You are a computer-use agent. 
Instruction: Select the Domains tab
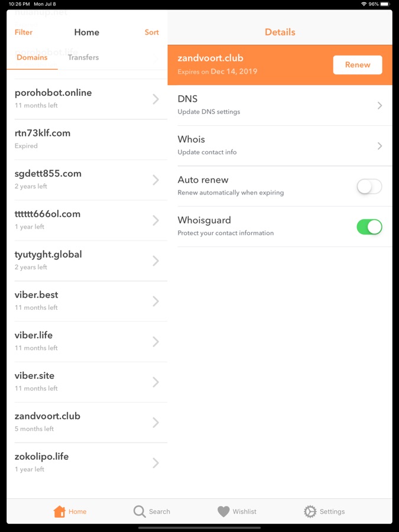(32, 58)
